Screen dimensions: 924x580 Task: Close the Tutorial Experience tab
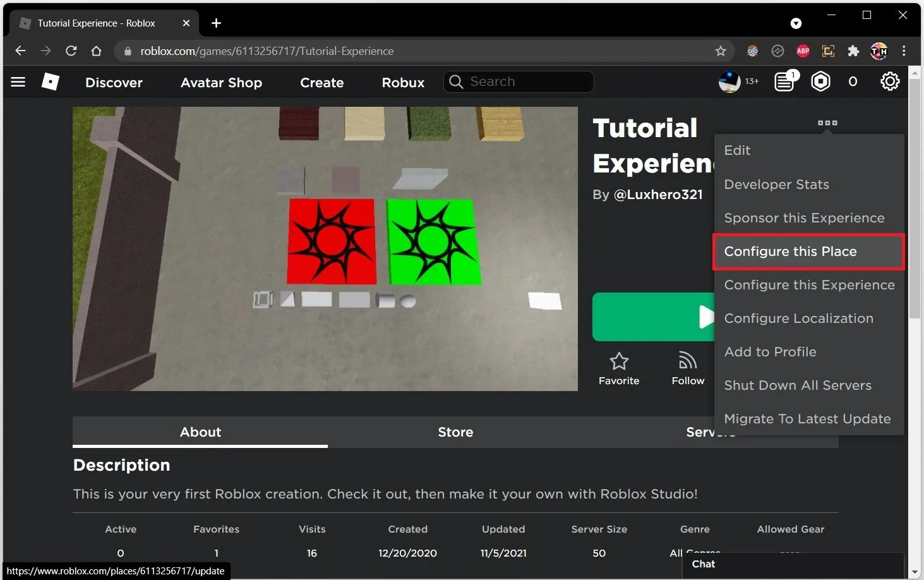[186, 23]
